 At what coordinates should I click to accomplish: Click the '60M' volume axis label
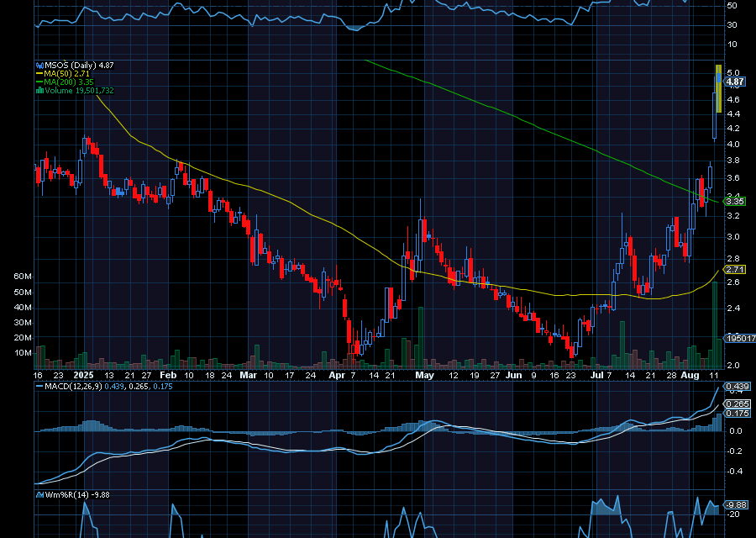(23, 277)
